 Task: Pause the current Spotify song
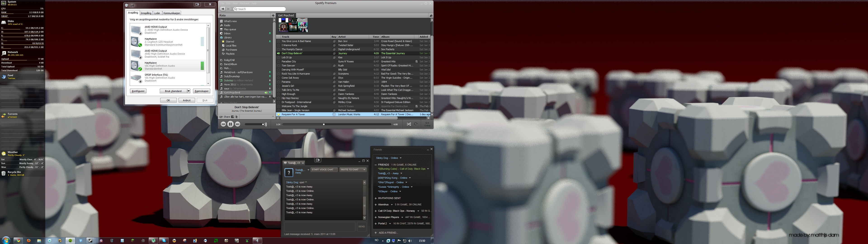(x=231, y=124)
